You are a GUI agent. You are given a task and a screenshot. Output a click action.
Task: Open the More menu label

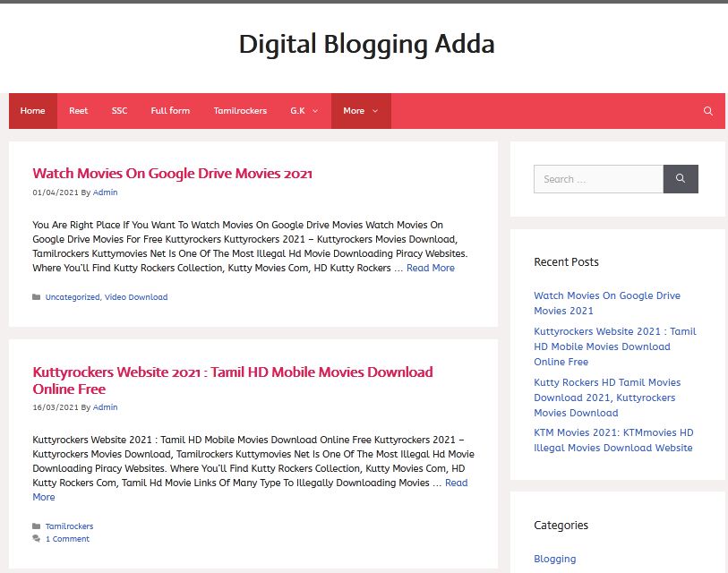pos(354,111)
